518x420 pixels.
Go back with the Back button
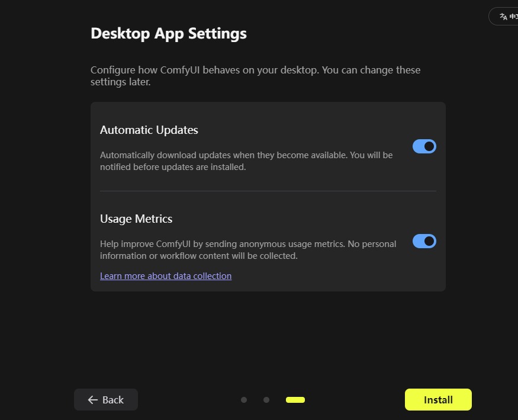tap(106, 399)
